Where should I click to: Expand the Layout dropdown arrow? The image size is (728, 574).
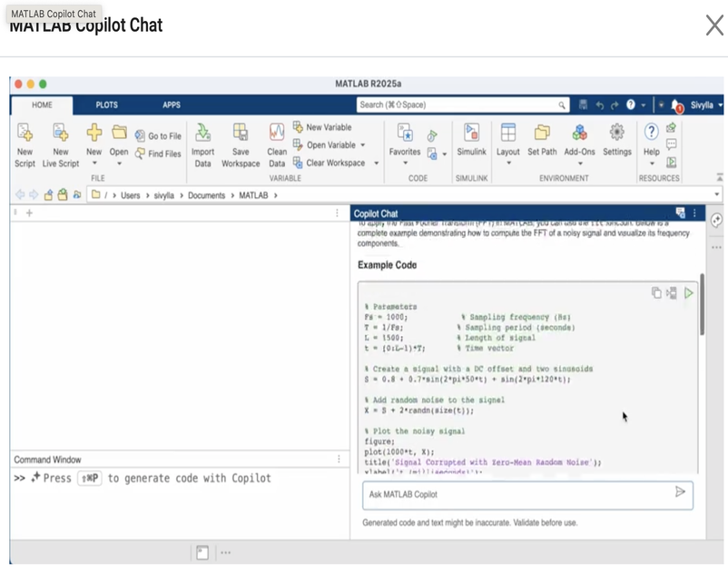coord(508,163)
